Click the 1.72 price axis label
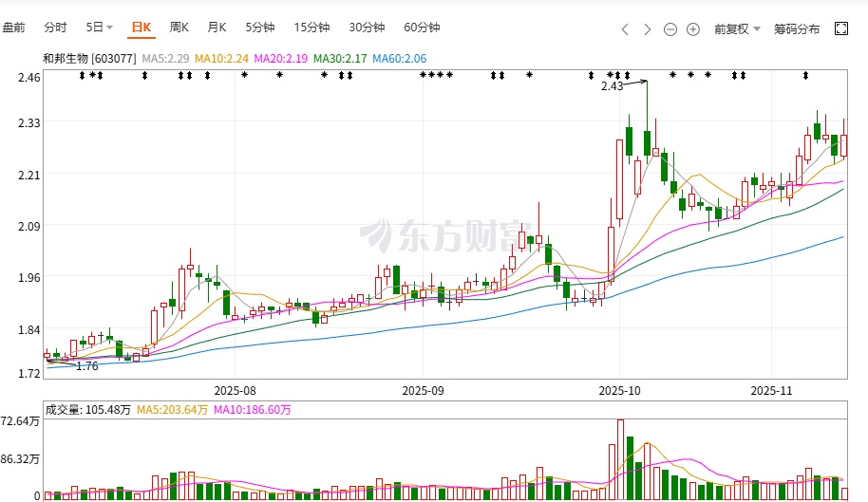The height and width of the screenshot is (502, 868). click(x=28, y=374)
